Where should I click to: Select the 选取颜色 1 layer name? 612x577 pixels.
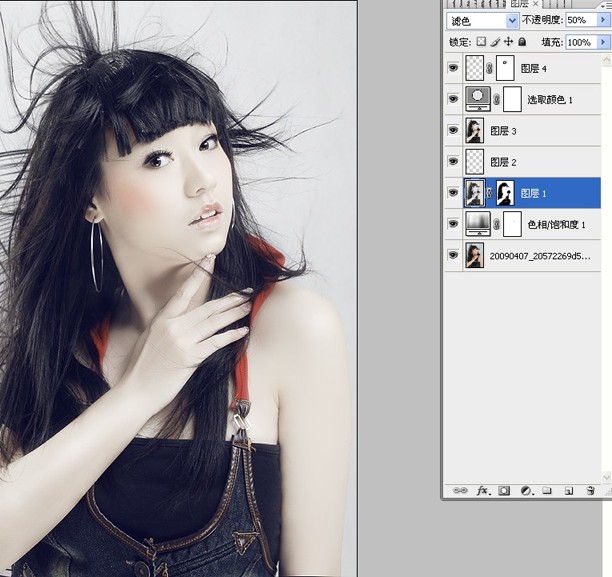click(x=550, y=100)
